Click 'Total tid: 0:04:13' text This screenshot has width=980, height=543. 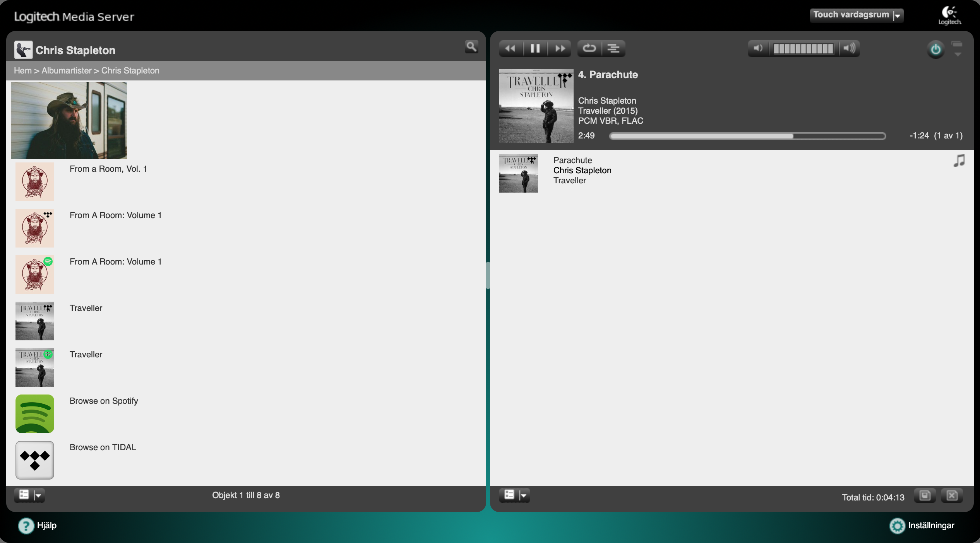pyautogui.click(x=873, y=497)
